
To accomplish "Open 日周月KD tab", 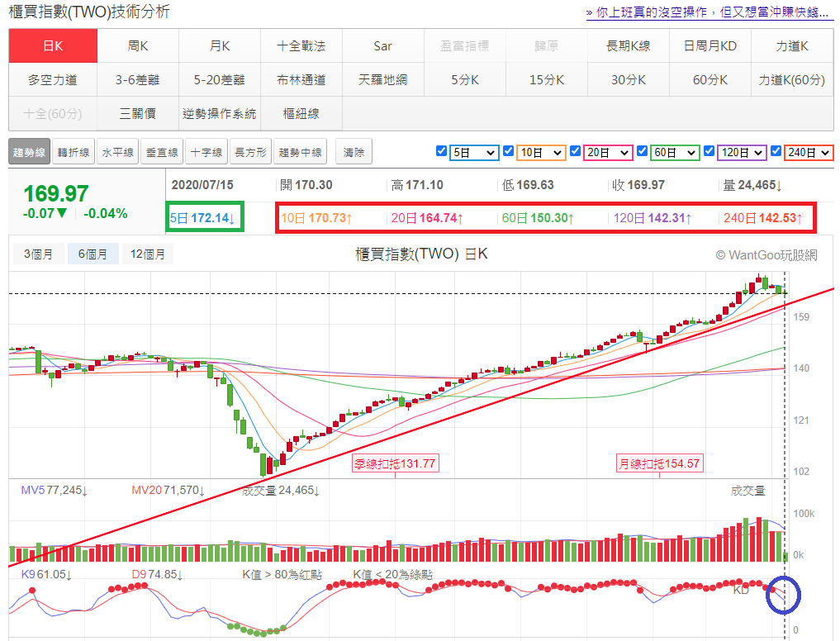I will (710, 46).
